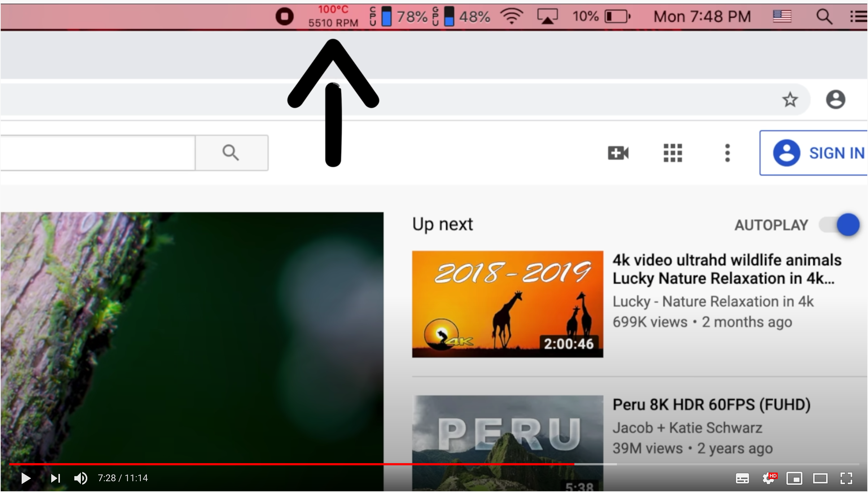
Task: Enter full screen mode
Action: point(846,479)
